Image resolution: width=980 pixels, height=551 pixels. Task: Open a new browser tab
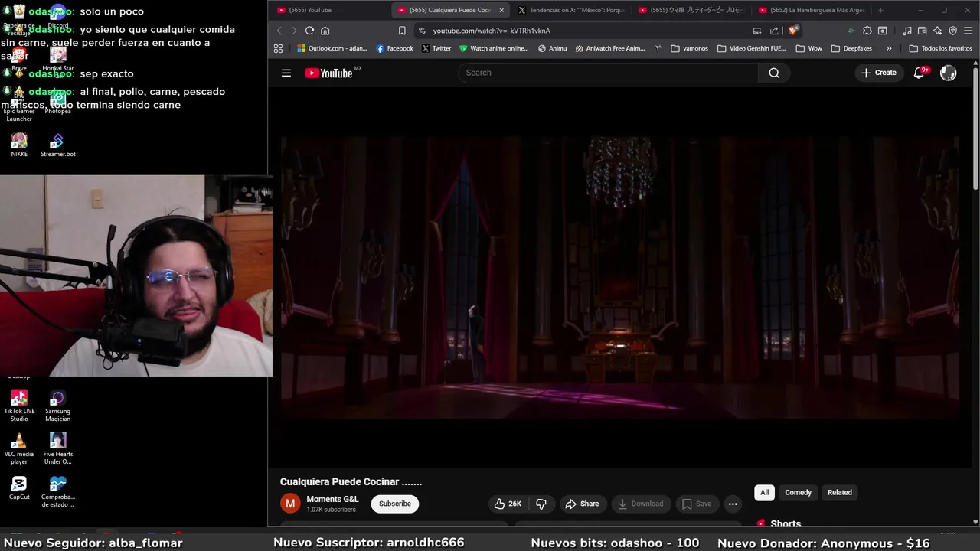coord(880,10)
